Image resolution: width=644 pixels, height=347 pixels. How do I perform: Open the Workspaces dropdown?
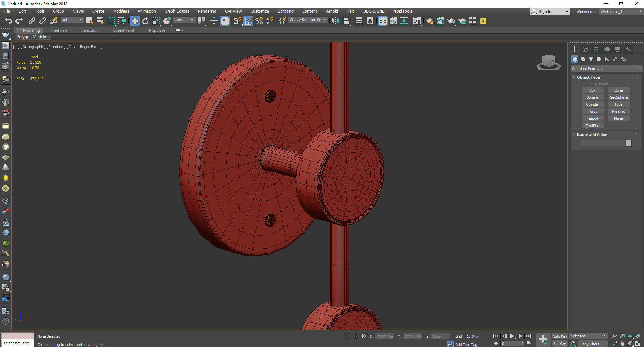621,12
